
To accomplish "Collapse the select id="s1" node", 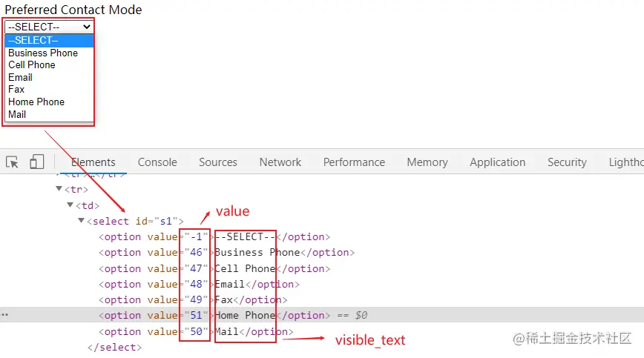I will pyautogui.click(x=82, y=221).
